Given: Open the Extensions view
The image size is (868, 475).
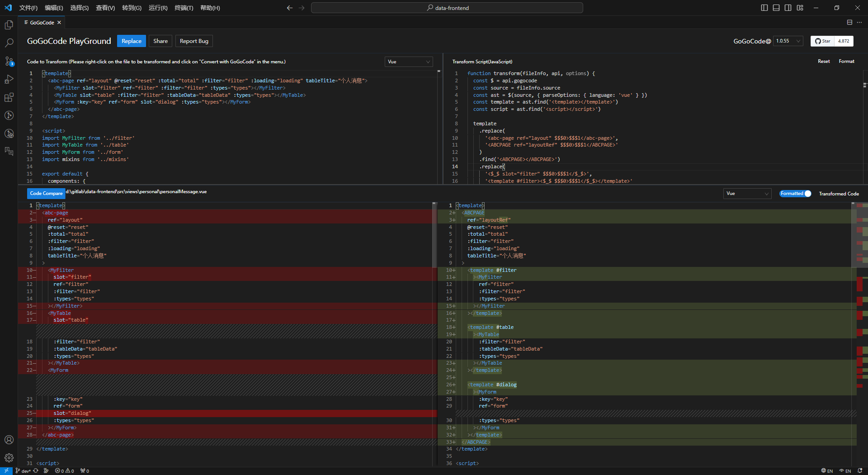Looking at the screenshot, I should (x=9, y=97).
